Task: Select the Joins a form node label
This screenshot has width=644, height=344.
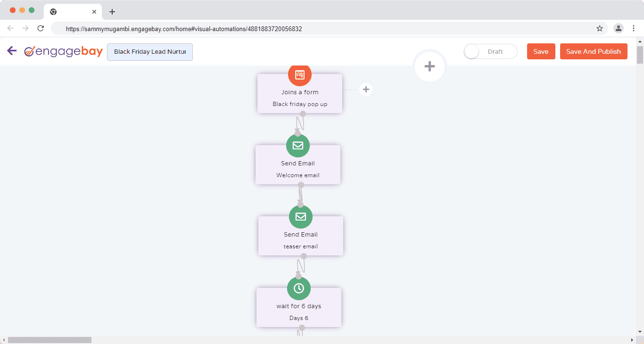Action: 300,92
